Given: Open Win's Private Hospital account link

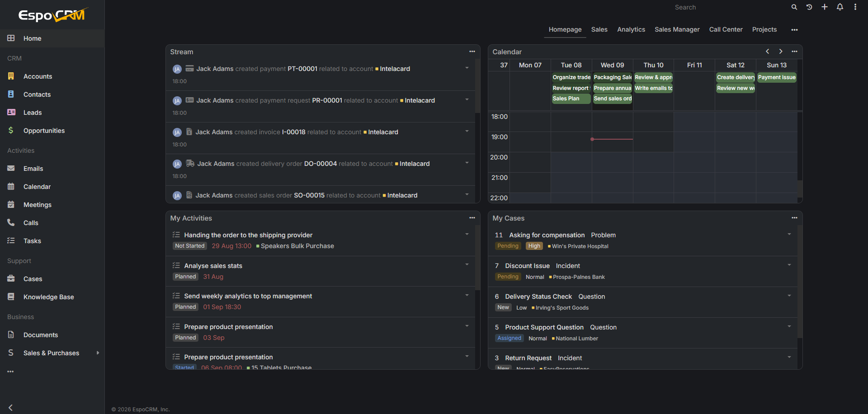Looking at the screenshot, I should pyautogui.click(x=580, y=246).
